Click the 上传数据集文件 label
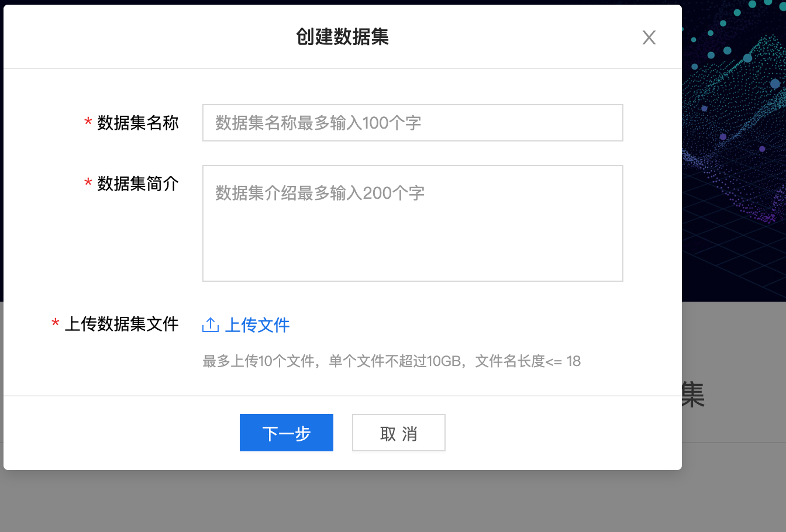The image size is (786, 532). point(122,324)
